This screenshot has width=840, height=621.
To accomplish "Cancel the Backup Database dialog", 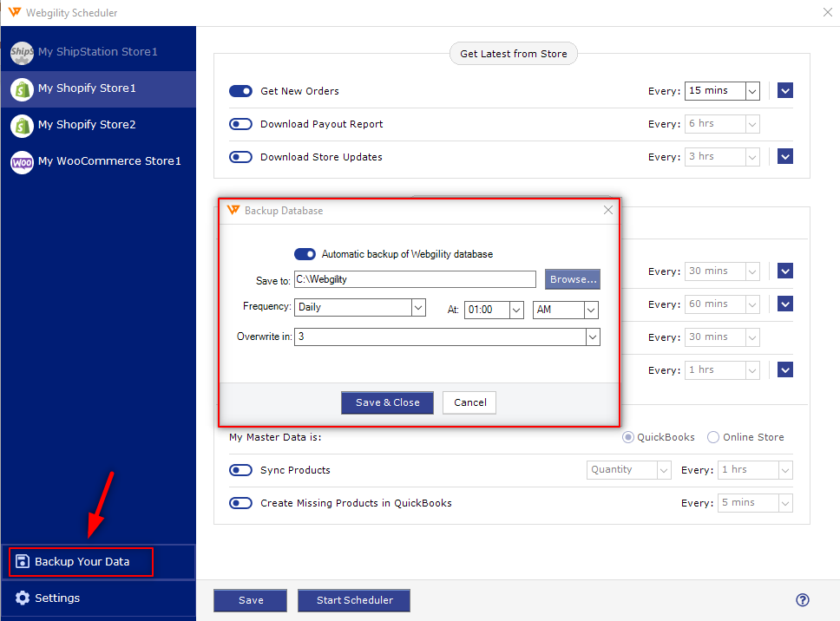I will click(469, 402).
